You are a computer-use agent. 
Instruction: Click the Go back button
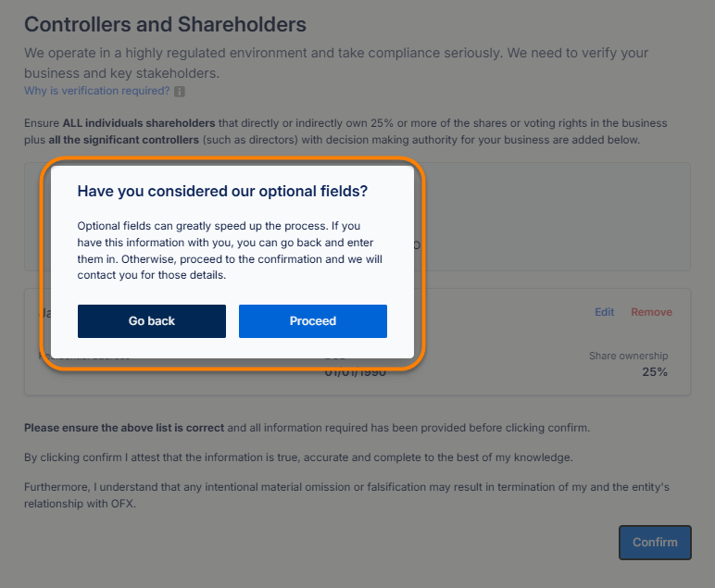152,321
